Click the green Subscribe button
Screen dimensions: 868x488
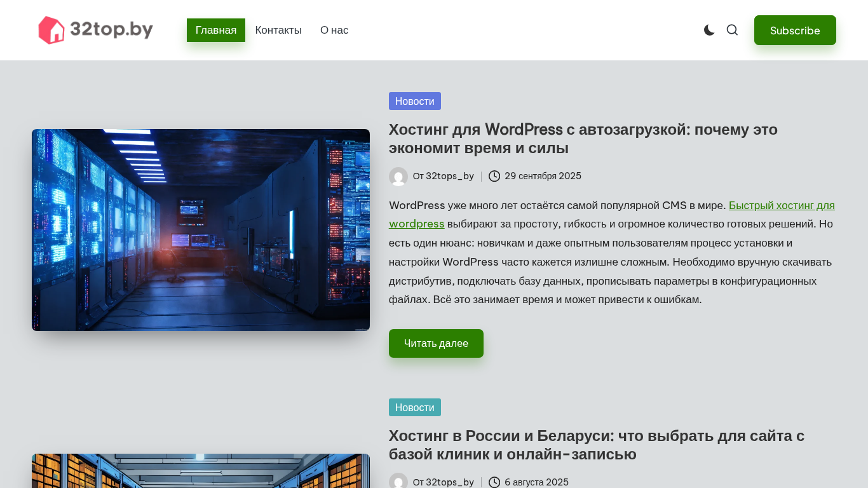(794, 30)
